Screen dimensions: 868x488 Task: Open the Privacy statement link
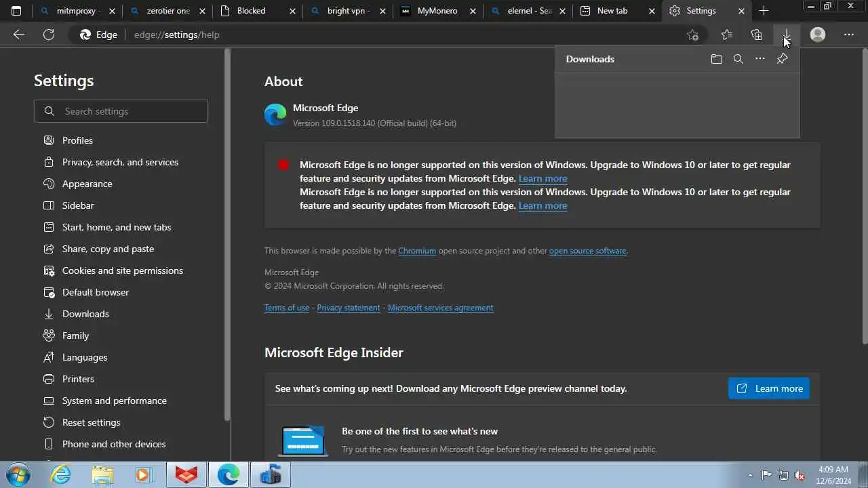tap(349, 308)
